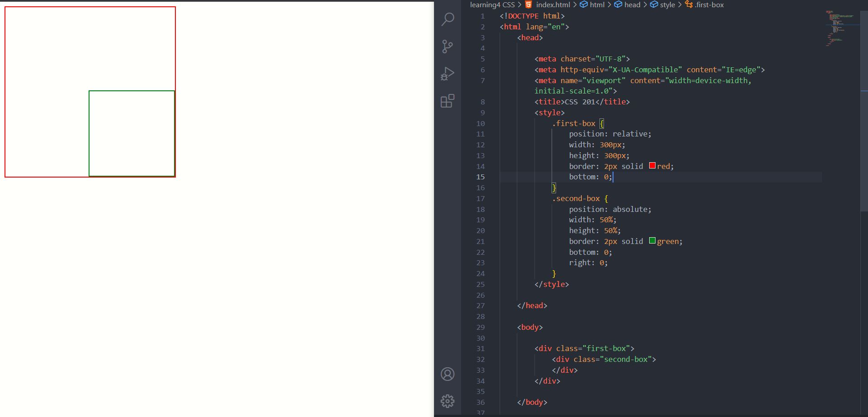Click the opening '<body>' tag
Image resolution: width=868 pixels, height=417 pixels.
[530, 328]
